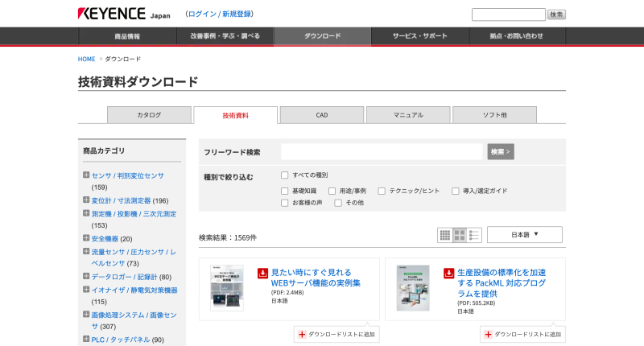Check the テクニック/ヒント checkbox
Viewport: 644px width, 346px height.
pos(382,191)
